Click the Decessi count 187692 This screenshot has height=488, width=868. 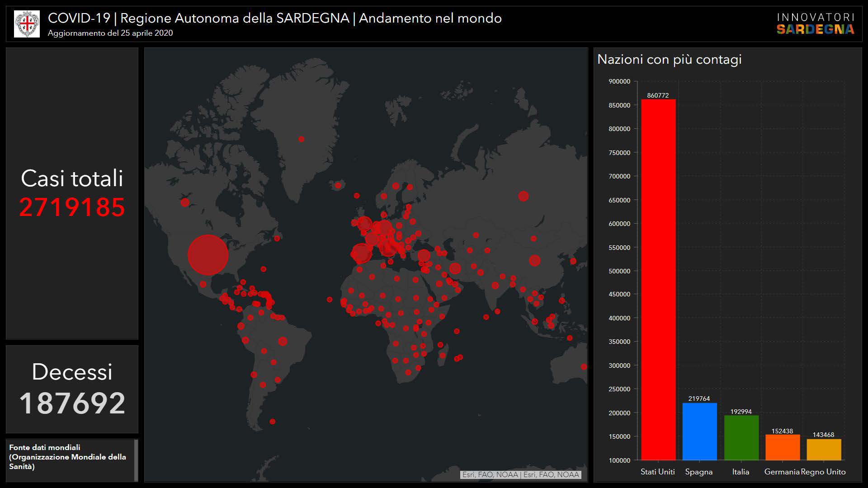click(72, 403)
